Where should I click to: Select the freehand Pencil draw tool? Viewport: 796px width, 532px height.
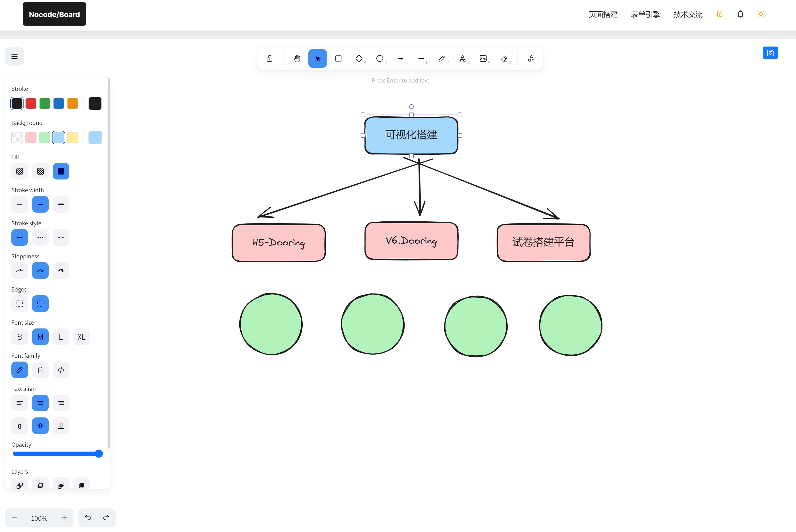tap(442, 59)
